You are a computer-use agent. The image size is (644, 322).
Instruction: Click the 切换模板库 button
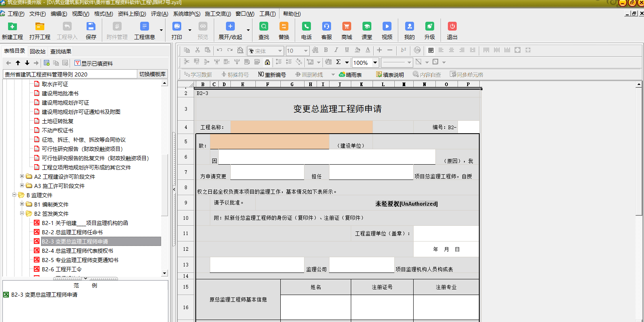(152, 74)
